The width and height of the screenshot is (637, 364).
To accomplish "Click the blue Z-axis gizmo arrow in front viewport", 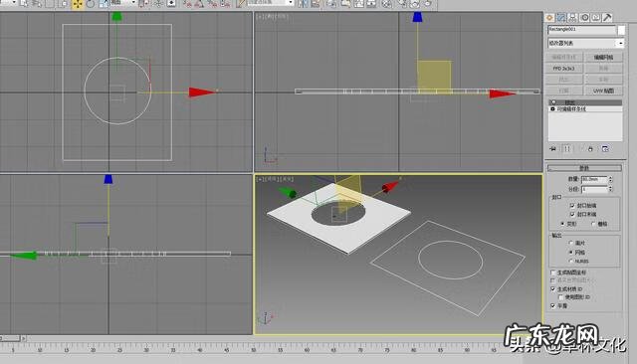I will coord(417,17).
